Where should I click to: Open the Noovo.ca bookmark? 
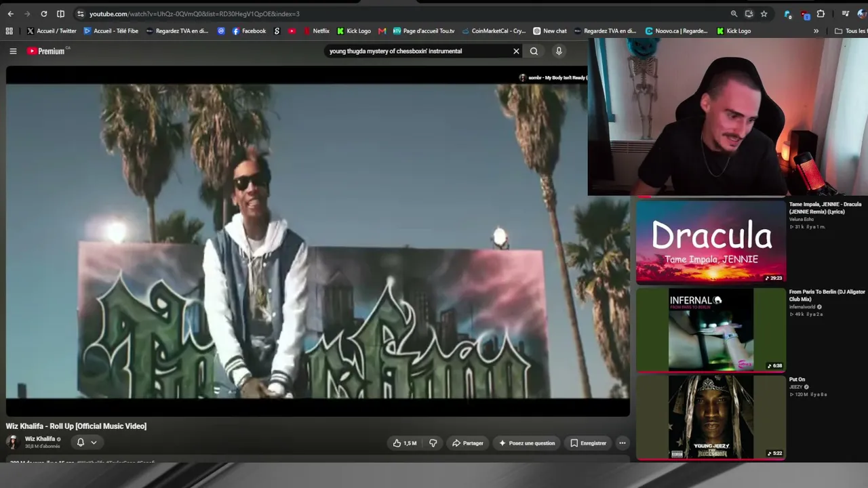point(676,30)
